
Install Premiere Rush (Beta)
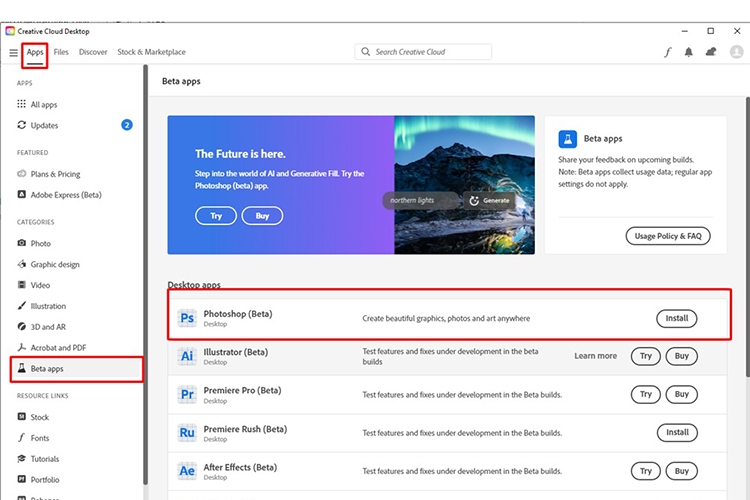[x=677, y=433]
